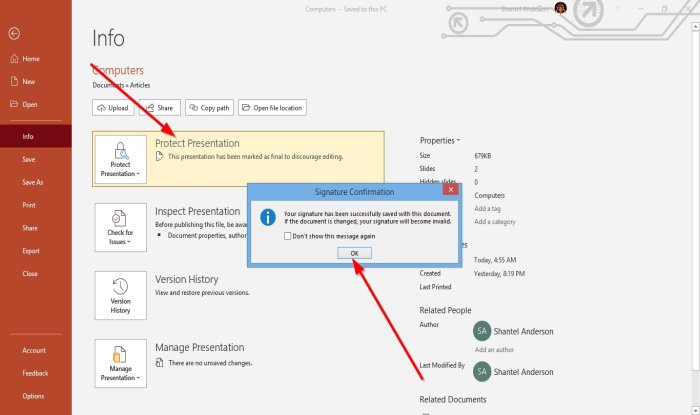This screenshot has height=415, width=700.
Task: Click Add an author field
Action: point(494,349)
